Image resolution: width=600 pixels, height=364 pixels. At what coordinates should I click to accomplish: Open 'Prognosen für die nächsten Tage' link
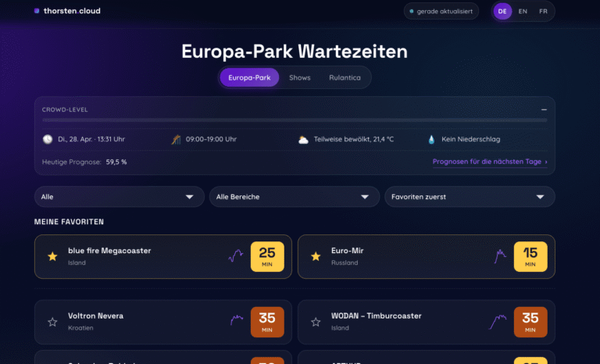pyautogui.click(x=490, y=162)
